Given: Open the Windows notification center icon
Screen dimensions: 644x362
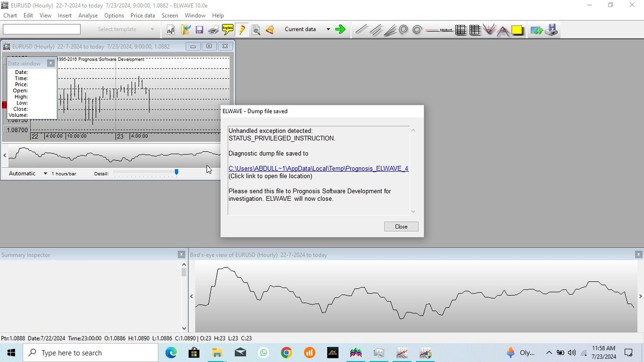Looking at the screenshot, I should coord(629,353).
